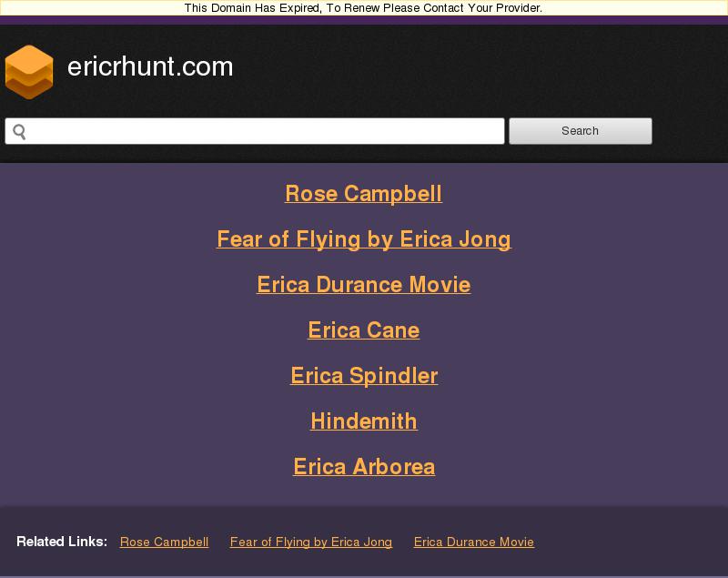
Task: Open the Rose Campbell link
Action: [x=364, y=193]
